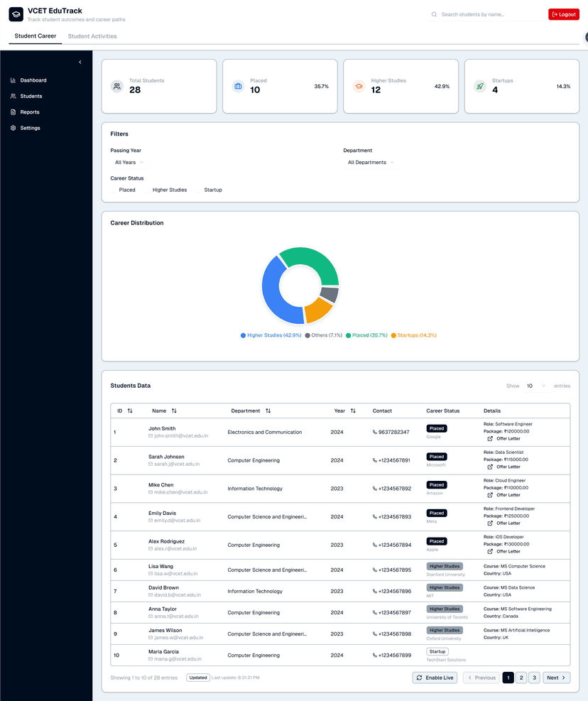588x701 pixels.
Task: Collapse the sidebar with the chevron arrow
Action: pos(80,63)
